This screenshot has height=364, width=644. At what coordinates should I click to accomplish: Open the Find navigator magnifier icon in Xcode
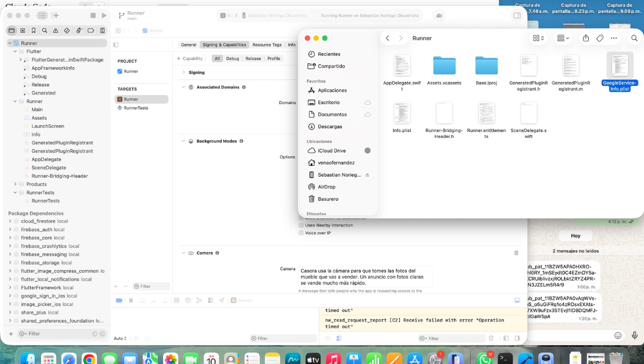tap(45, 31)
